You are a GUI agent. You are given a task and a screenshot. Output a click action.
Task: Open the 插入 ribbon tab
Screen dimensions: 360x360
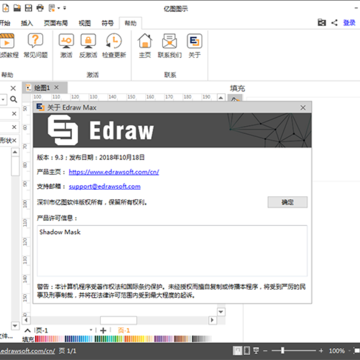(x=27, y=23)
